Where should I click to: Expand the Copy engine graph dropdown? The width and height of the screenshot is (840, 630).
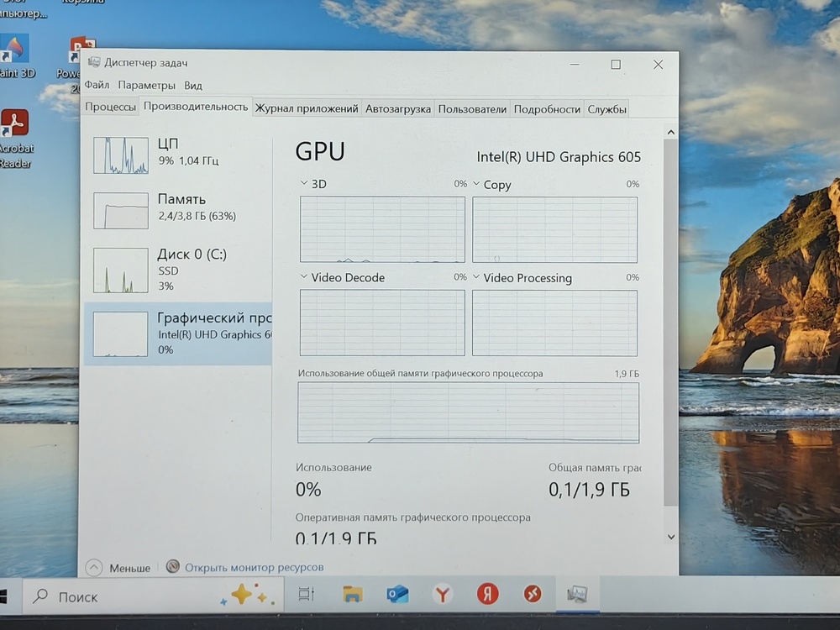tap(476, 184)
